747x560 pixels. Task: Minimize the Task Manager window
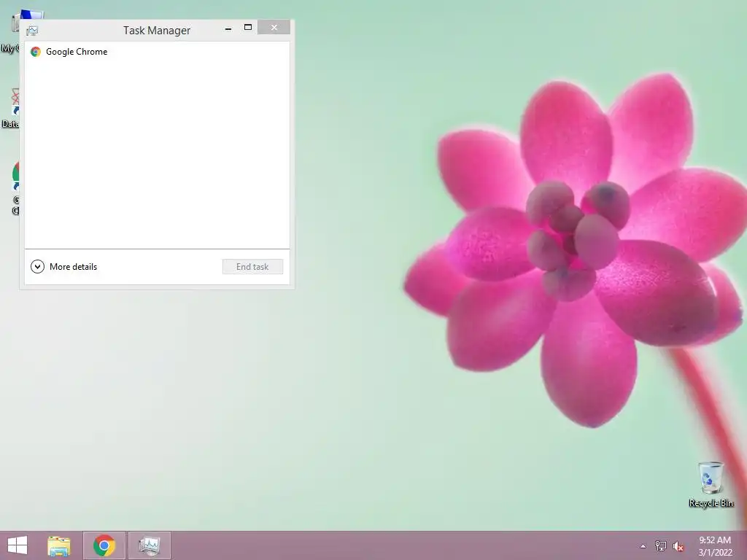click(x=228, y=28)
